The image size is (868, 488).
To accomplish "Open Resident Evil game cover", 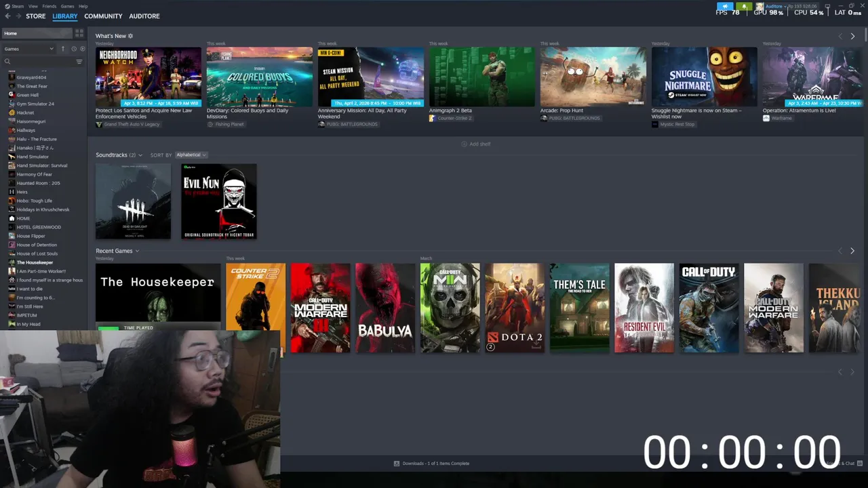I will (x=644, y=308).
